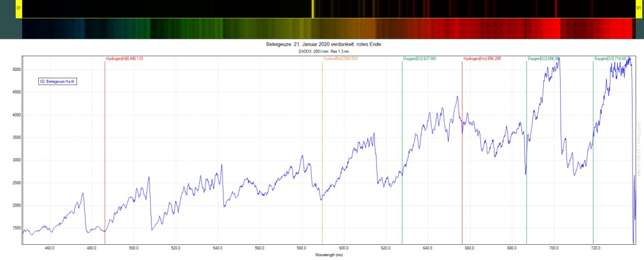Click the bright yellow line in the top spectrum strip
Image resolution: width=644 pixels, height=260 pixels.
pyautogui.click(x=313, y=9)
